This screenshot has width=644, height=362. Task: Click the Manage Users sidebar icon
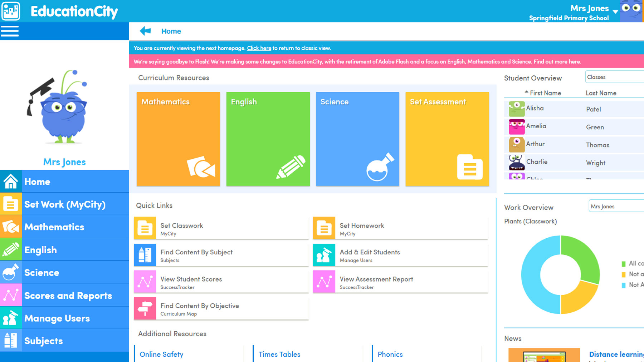[x=11, y=318]
